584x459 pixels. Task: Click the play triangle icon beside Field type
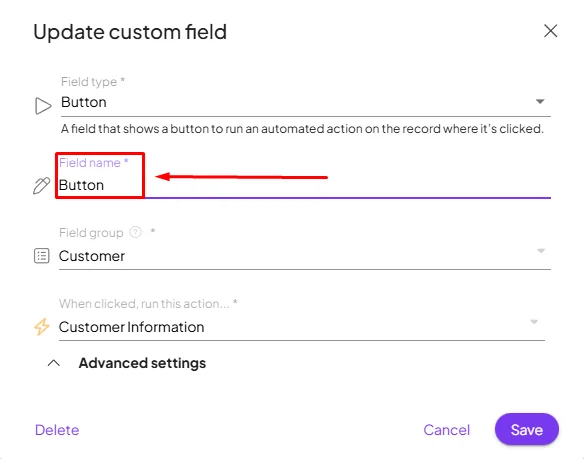coord(43,106)
